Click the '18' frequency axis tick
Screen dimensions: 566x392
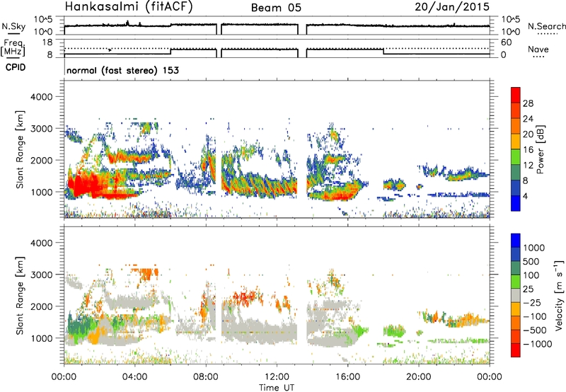point(47,42)
